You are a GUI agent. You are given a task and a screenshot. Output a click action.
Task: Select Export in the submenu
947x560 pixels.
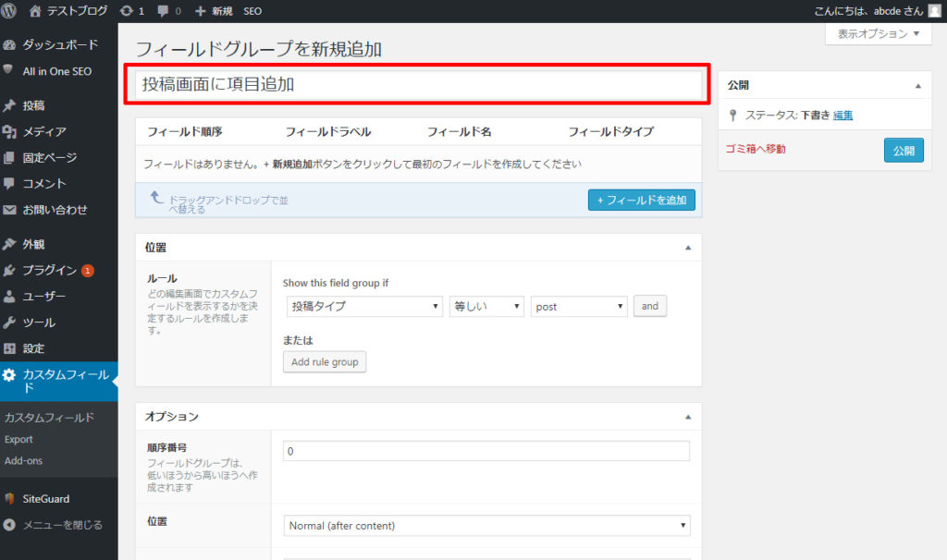[x=18, y=439]
